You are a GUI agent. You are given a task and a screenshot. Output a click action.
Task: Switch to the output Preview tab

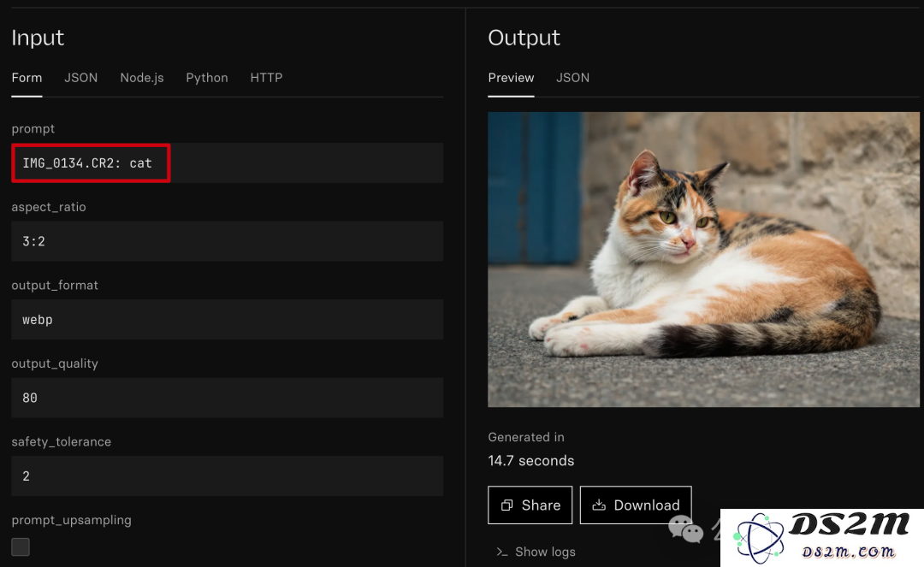tap(511, 78)
